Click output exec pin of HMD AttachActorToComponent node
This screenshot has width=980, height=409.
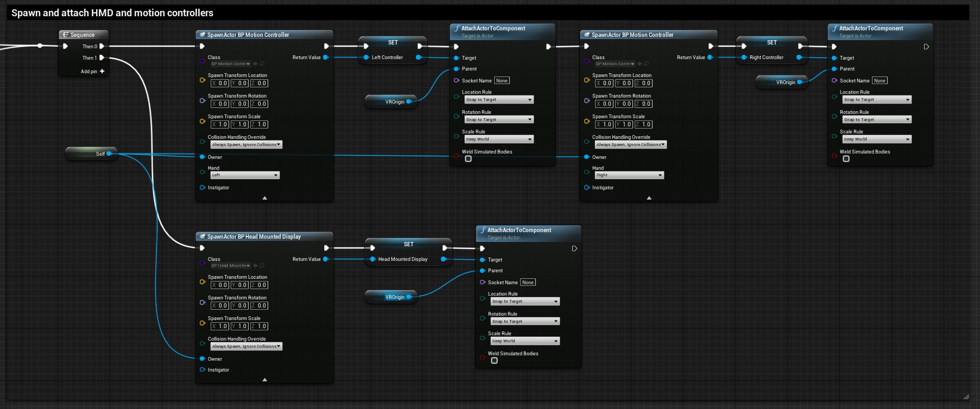pos(574,248)
